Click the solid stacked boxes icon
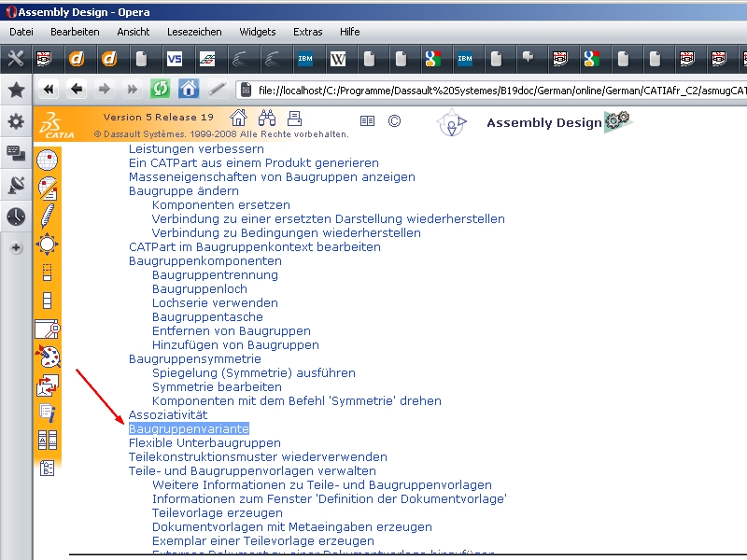747x560 pixels. click(x=48, y=301)
